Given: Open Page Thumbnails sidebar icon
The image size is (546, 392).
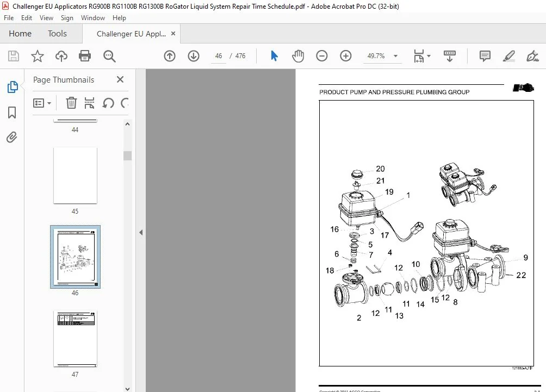Looking at the screenshot, I should coord(12,87).
